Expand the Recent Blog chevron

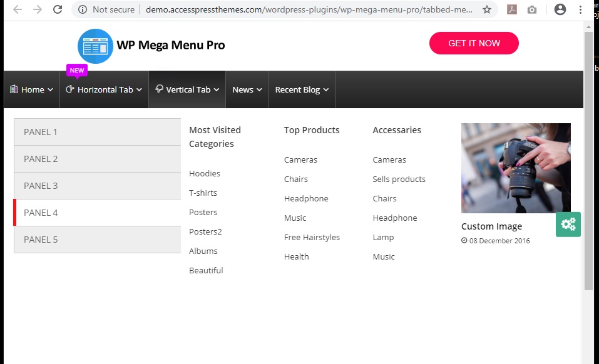(x=326, y=89)
